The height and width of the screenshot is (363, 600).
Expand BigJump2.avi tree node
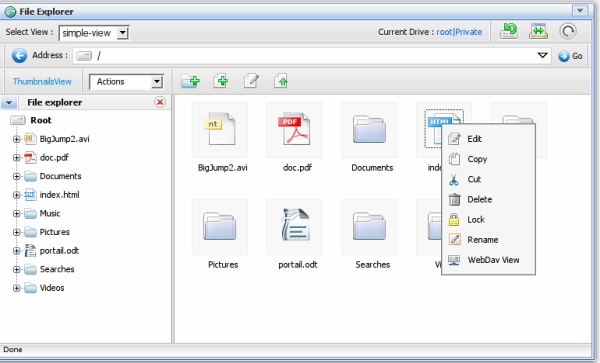pos(16,139)
